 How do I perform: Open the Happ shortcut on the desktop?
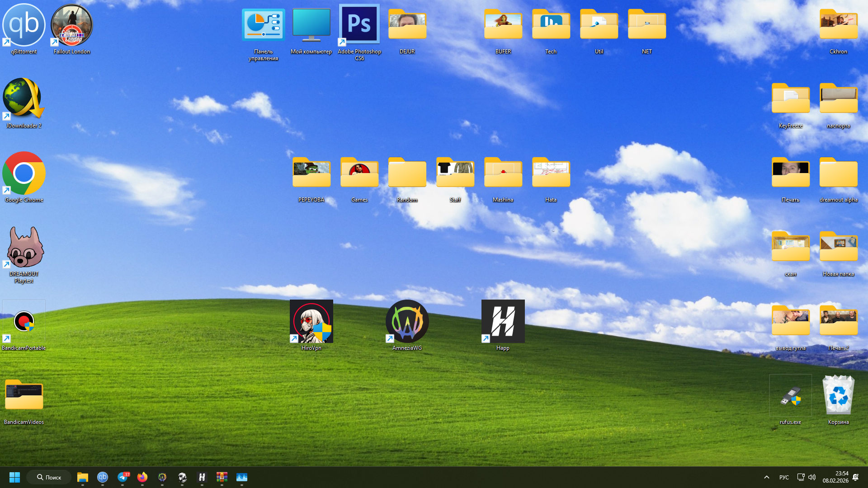point(503,322)
